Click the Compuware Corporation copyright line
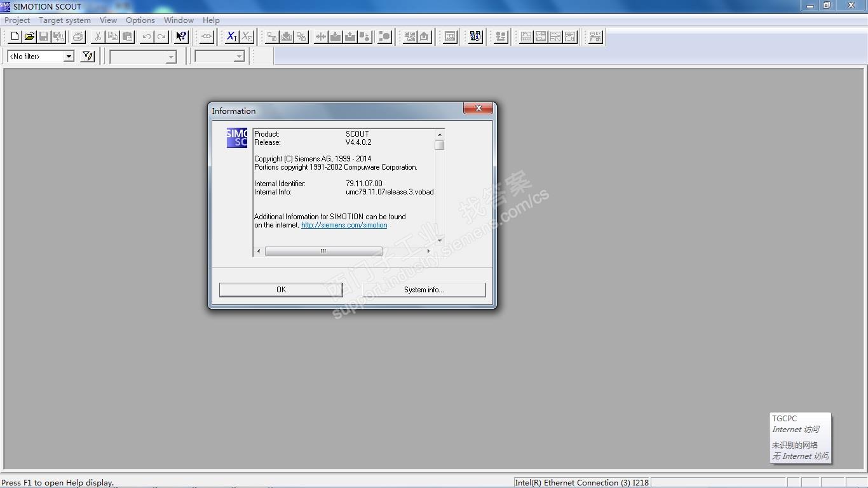The height and width of the screenshot is (488, 868). 336,167
